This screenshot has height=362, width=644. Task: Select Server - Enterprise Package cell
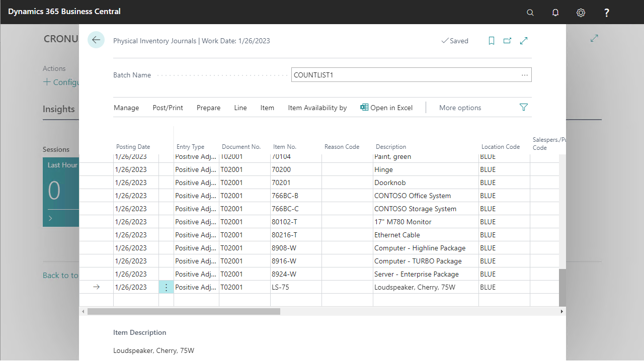click(426, 274)
